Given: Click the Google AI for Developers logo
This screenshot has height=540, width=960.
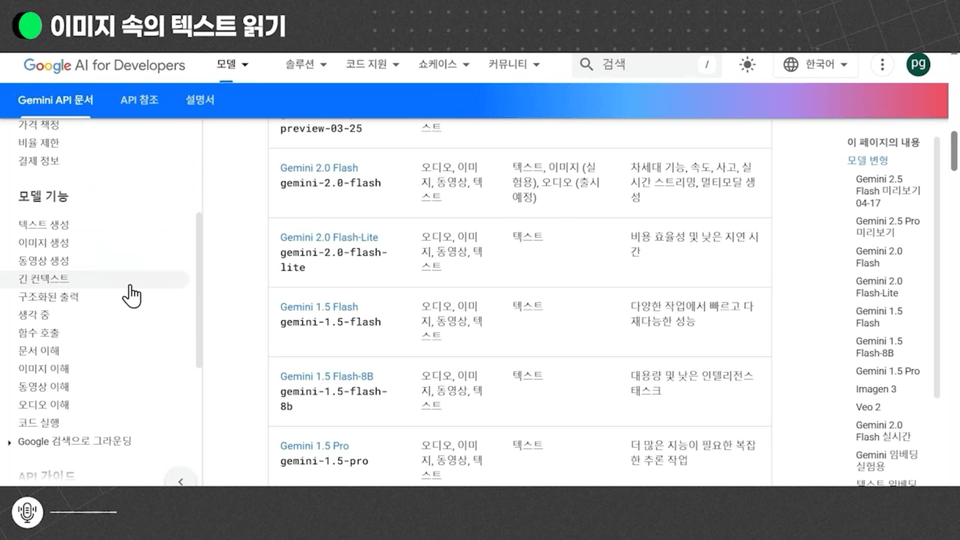Looking at the screenshot, I should [x=104, y=65].
